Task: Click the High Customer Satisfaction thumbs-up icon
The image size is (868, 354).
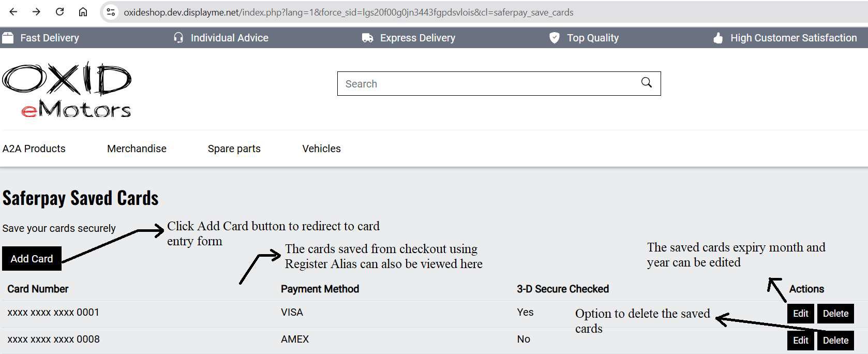Action: coord(718,38)
